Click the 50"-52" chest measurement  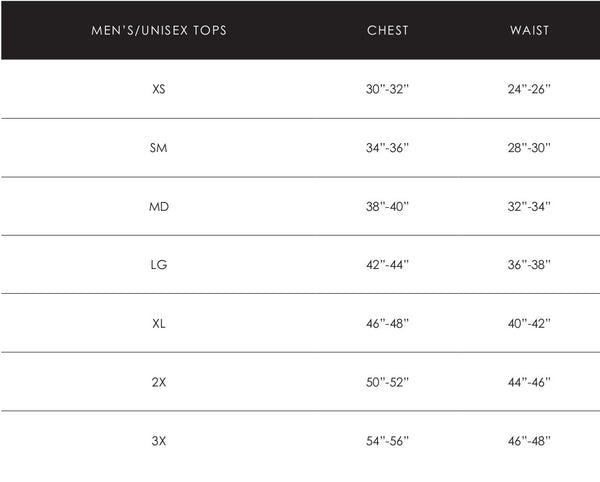pos(388,382)
